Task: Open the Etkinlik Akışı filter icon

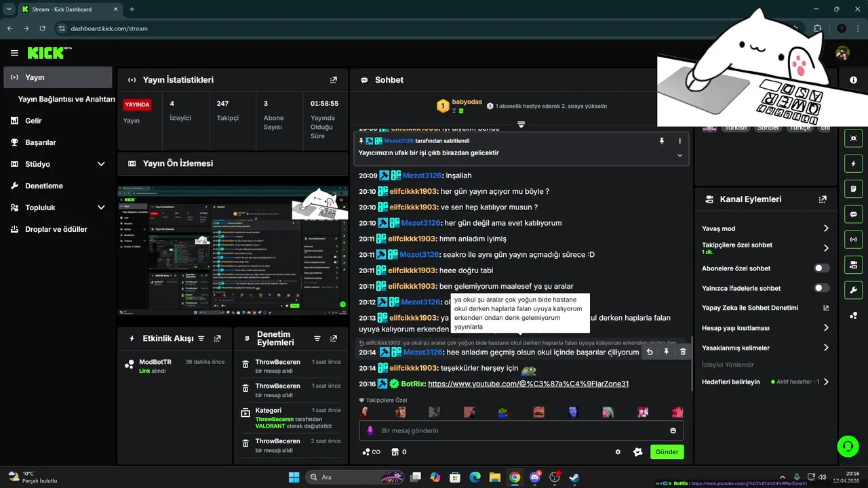Action: [201, 338]
